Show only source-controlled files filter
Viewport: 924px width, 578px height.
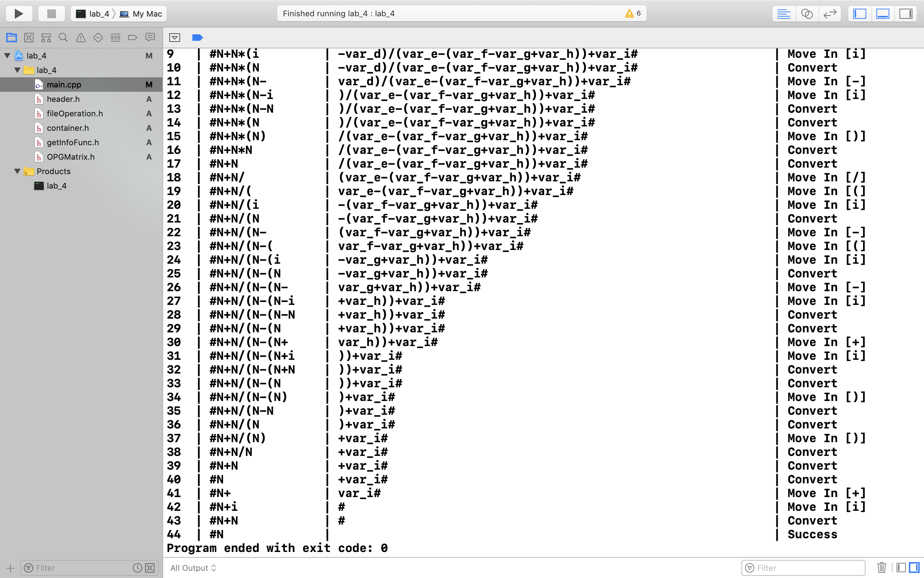click(150, 568)
